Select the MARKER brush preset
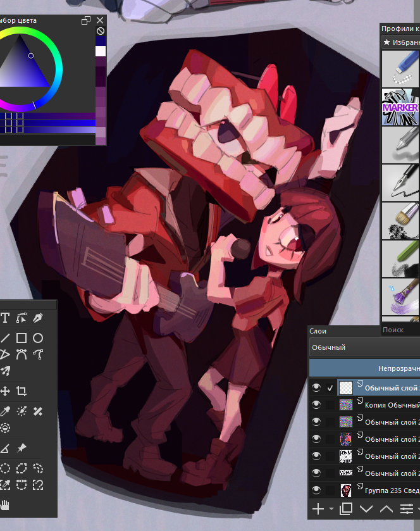 coord(400,107)
